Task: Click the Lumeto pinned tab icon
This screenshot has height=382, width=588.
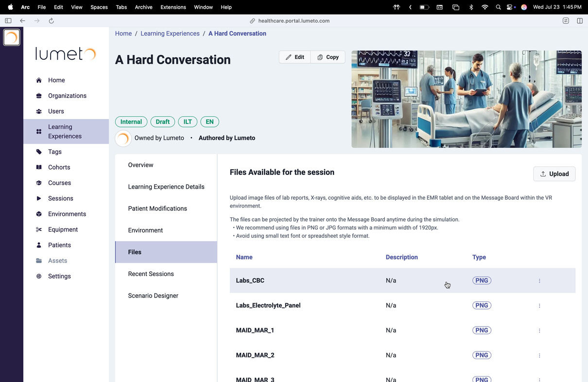Action: tap(12, 37)
